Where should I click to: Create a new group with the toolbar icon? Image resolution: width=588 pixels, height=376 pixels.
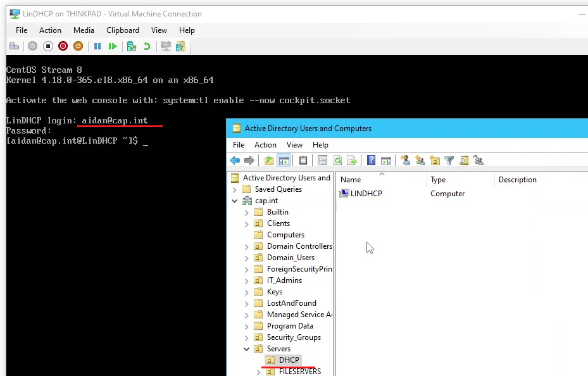coord(420,160)
